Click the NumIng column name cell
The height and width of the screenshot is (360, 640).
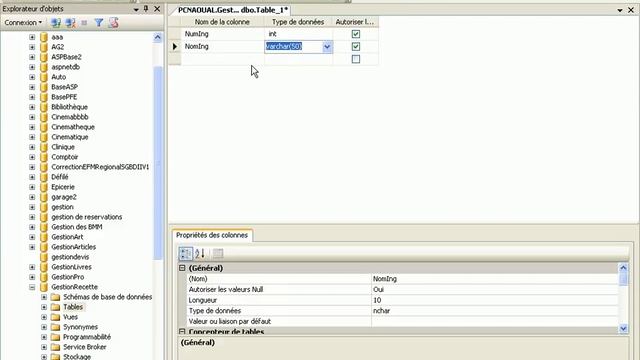(222, 34)
